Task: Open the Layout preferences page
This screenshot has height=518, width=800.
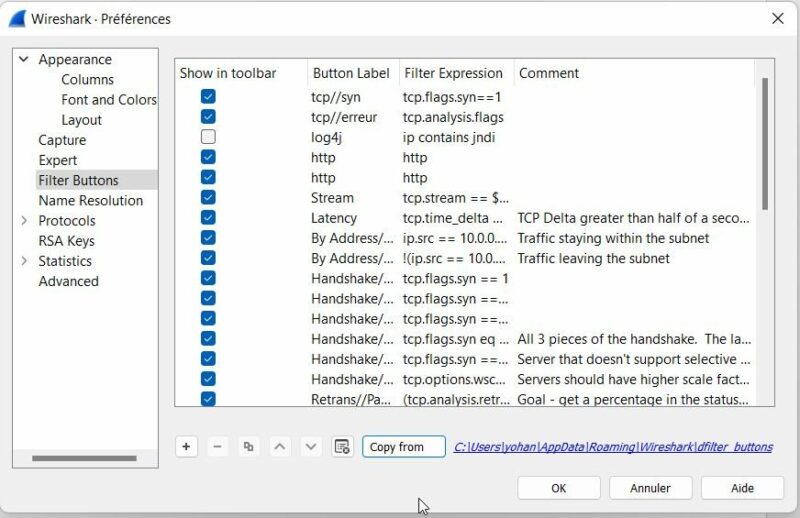Action: coord(81,120)
